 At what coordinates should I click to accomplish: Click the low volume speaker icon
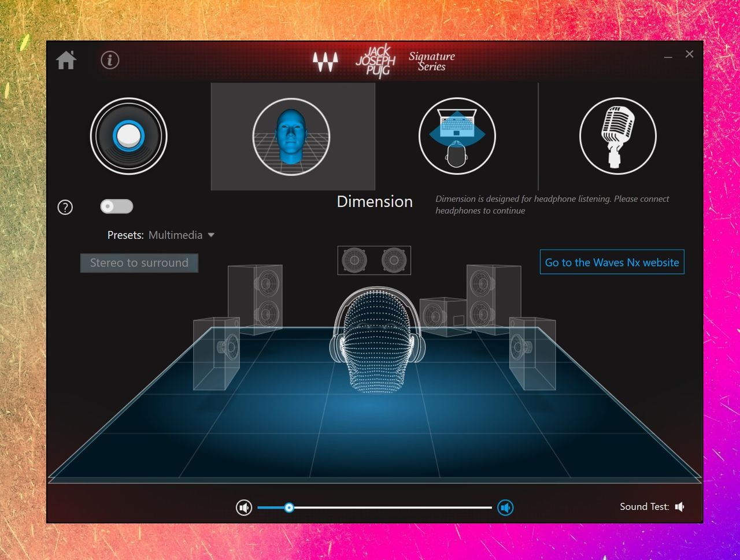pos(244,507)
